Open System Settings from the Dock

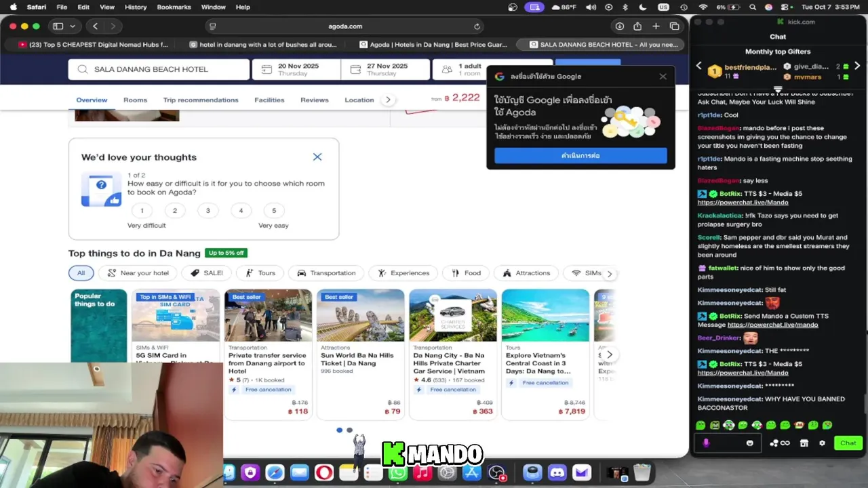(447, 472)
